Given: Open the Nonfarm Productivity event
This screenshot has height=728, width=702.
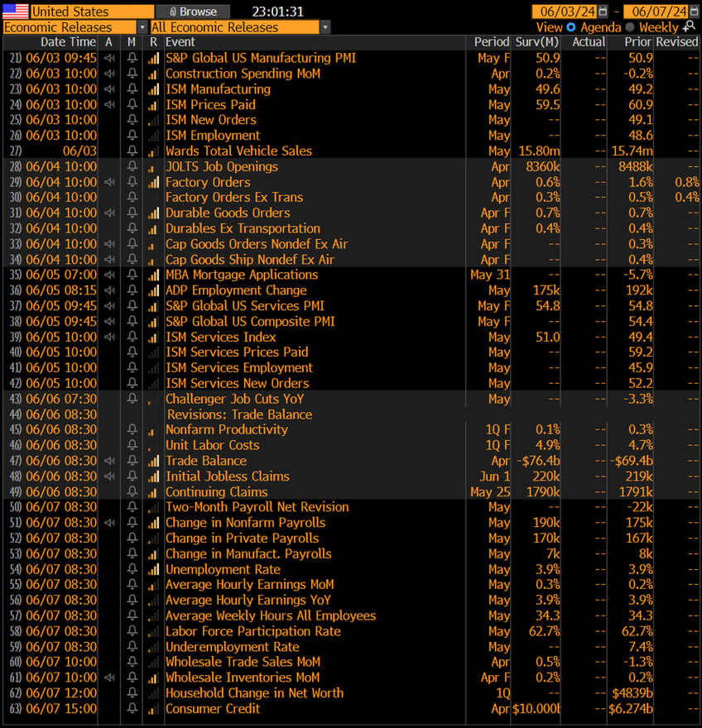Looking at the screenshot, I should (227, 429).
